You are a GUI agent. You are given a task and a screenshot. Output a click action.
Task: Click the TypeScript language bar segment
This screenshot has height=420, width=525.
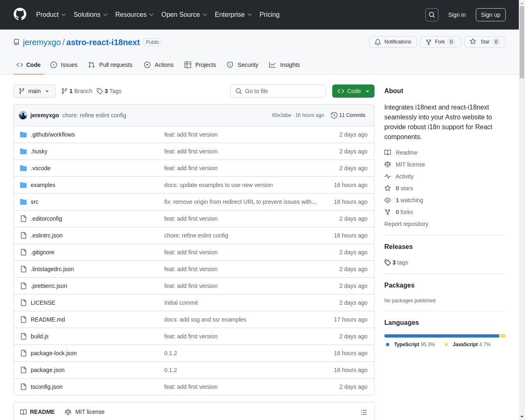442,336
